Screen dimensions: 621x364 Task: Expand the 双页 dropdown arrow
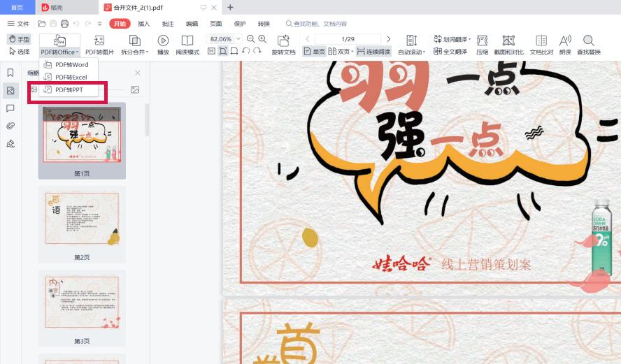coord(352,52)
